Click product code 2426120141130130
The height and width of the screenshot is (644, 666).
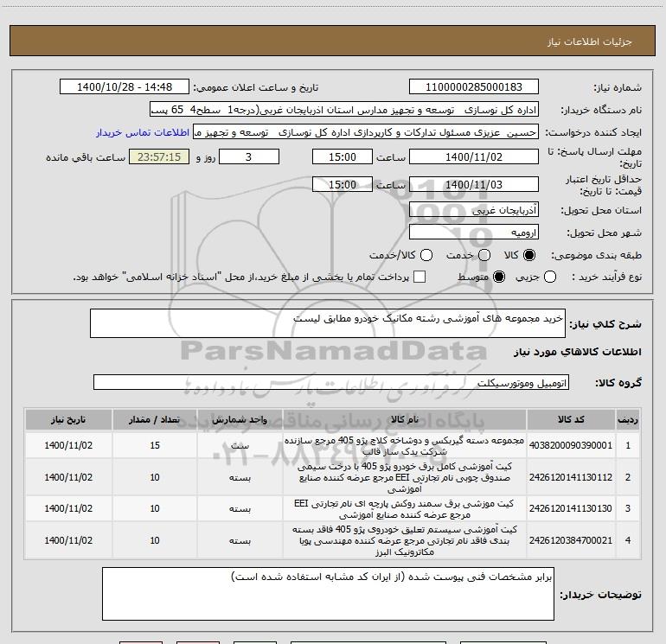click(571, 508)
